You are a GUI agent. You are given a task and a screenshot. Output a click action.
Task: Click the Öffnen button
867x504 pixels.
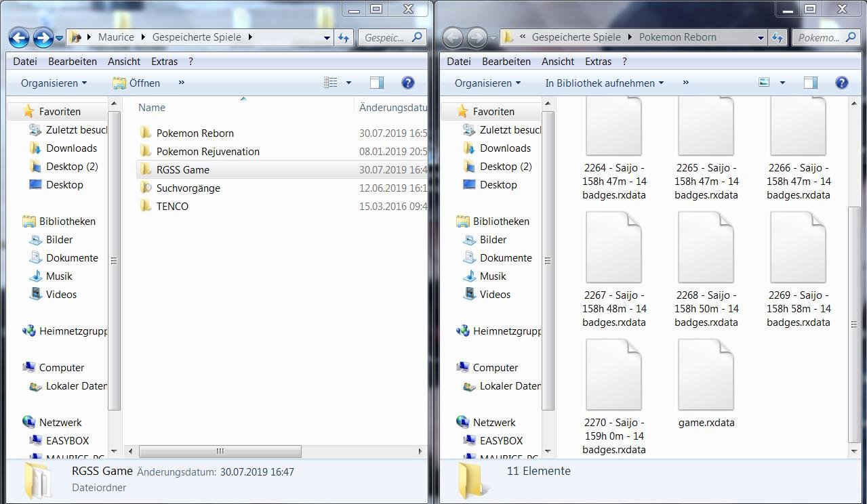(136, 83)
